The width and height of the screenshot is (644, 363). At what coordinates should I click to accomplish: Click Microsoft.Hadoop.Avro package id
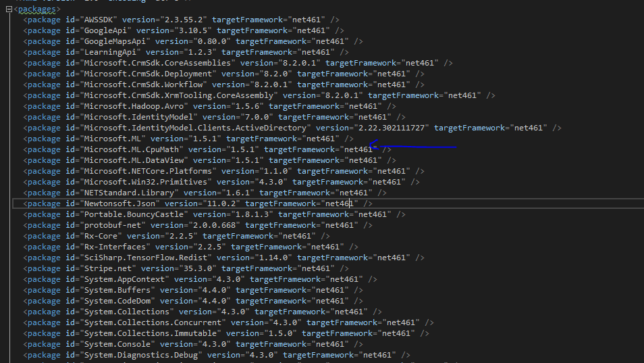point(134,107)
